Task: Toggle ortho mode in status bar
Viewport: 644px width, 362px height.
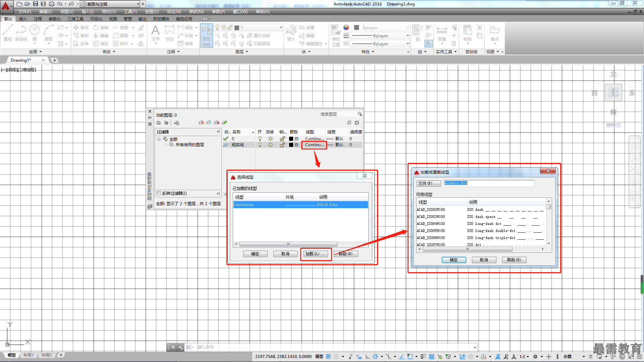Action: (x=368, y=356)
